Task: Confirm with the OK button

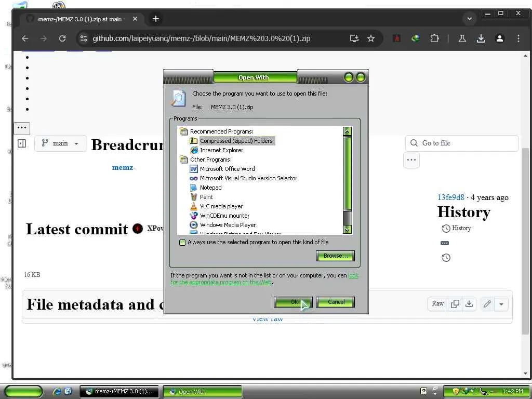Action: (293, 302)
